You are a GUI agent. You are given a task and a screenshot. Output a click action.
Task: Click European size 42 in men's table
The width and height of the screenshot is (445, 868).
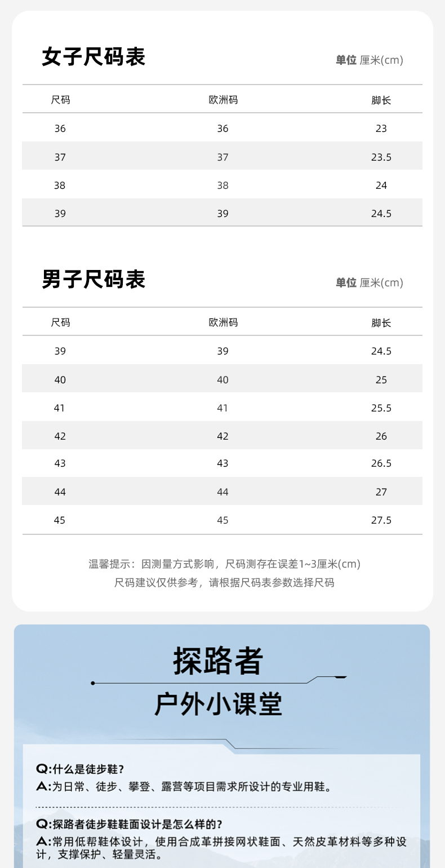click(x=223, y=436)
